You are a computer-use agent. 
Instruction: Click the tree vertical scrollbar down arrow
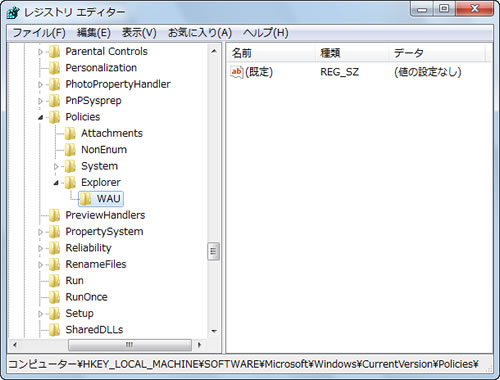[x=214, y=331]
